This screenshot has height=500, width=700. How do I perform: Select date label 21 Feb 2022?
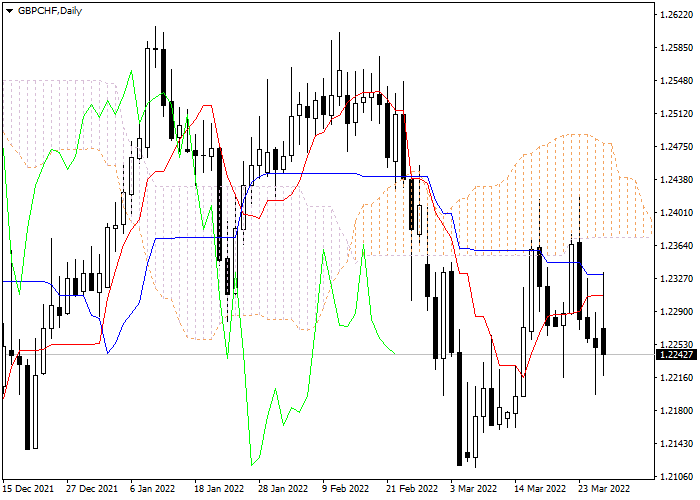pyautogui.click(x=412, y=489)
